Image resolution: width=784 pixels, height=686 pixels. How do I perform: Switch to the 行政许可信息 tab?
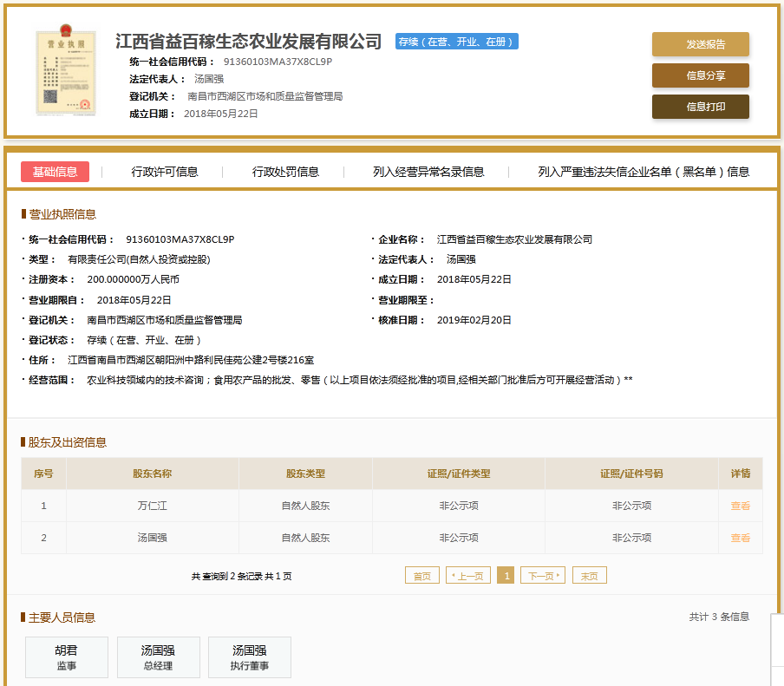point(165,172)
